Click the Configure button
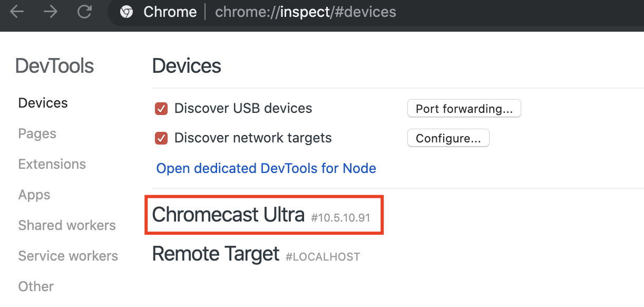The width and height of the screenshot is (644, 307). (448, 138)
